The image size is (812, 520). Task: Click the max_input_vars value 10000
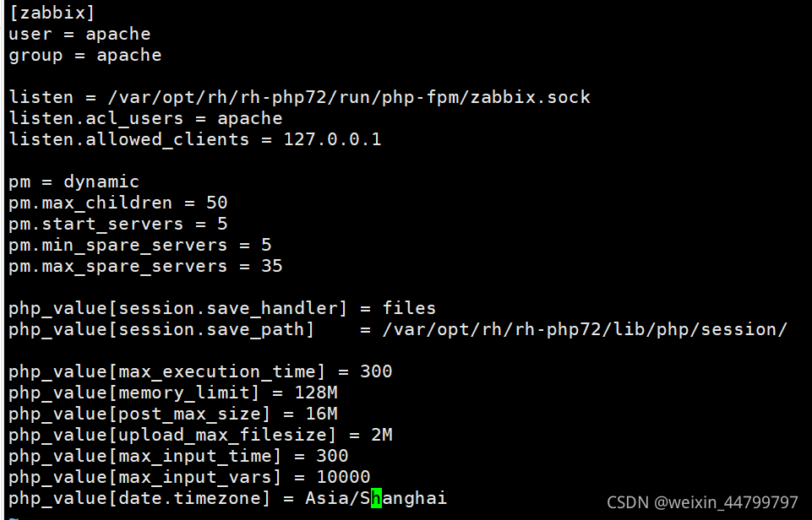click(343, 477)
